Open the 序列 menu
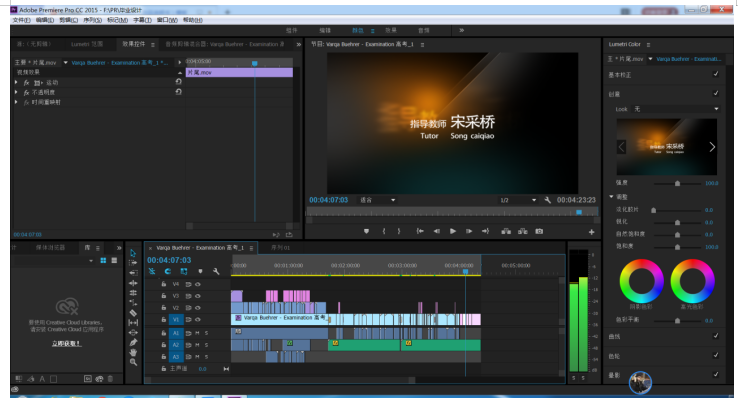 pos(93,20)
